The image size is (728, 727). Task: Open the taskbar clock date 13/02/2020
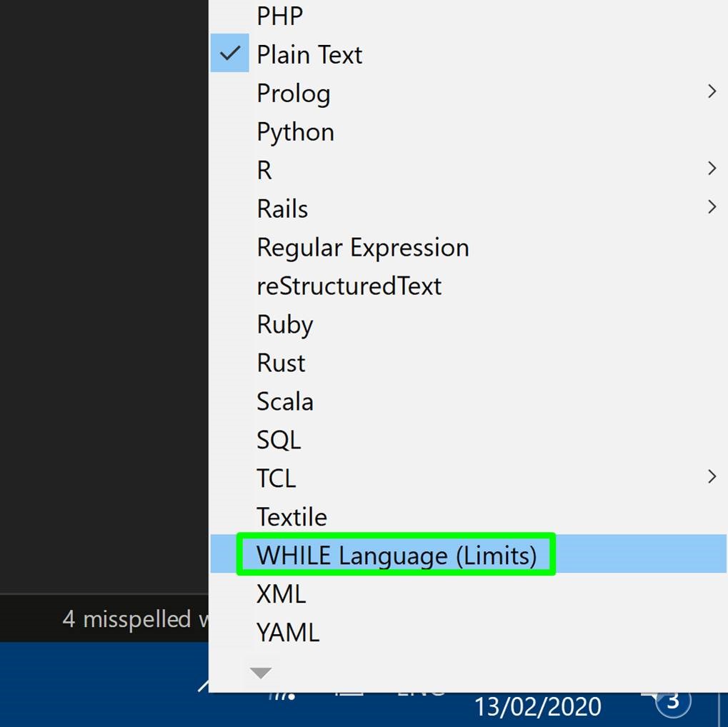tap(538, 708)
